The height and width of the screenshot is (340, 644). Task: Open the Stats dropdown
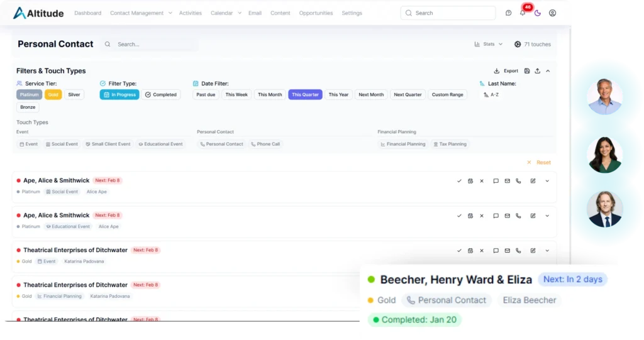tap(488, 45)
